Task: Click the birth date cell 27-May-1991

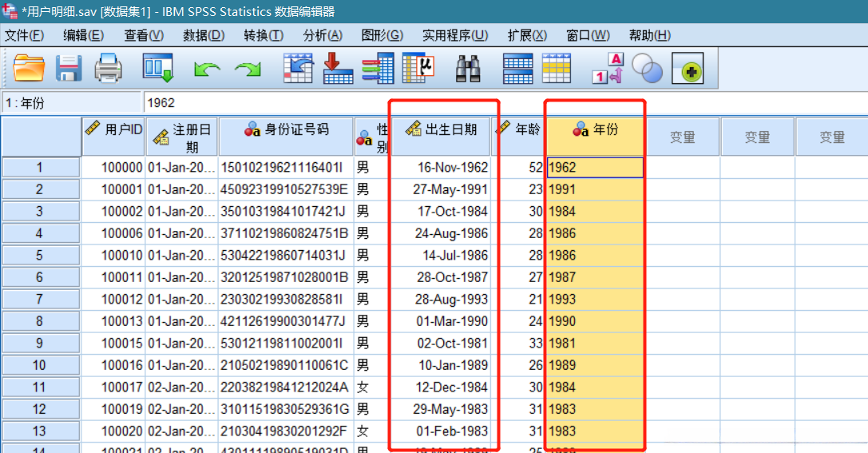Action: (x=441, y=189)
